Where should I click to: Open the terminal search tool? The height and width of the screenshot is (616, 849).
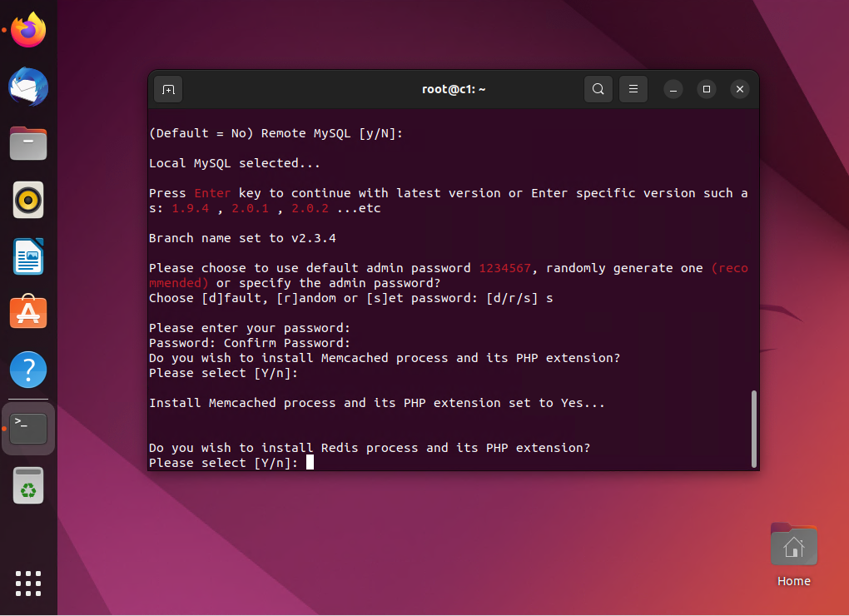598,89
